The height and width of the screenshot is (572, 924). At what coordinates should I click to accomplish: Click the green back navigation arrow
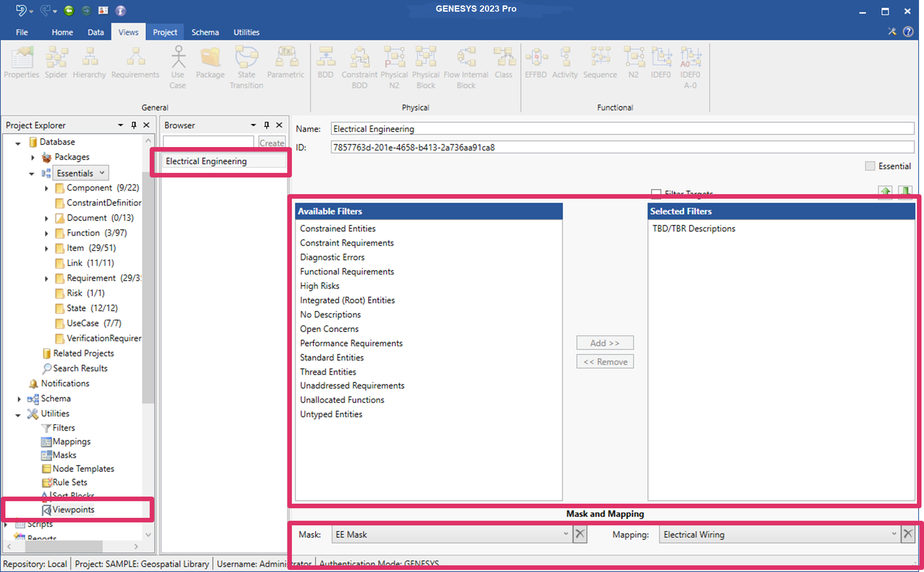(69, 10)
